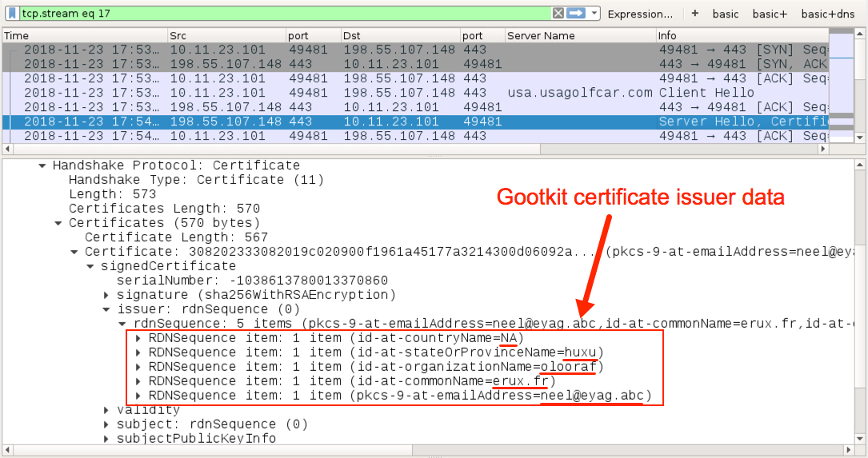The image size is (868, 458).
Task: Collapse Handshake Protocol: Certificate node
Action: coord(42,165)
